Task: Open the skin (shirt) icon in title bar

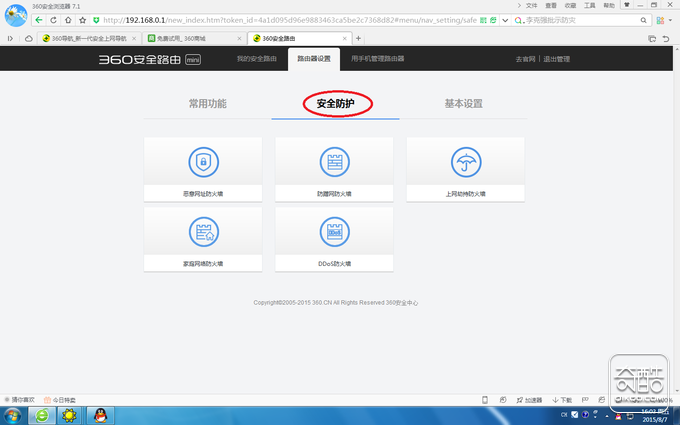Action: 627,5
